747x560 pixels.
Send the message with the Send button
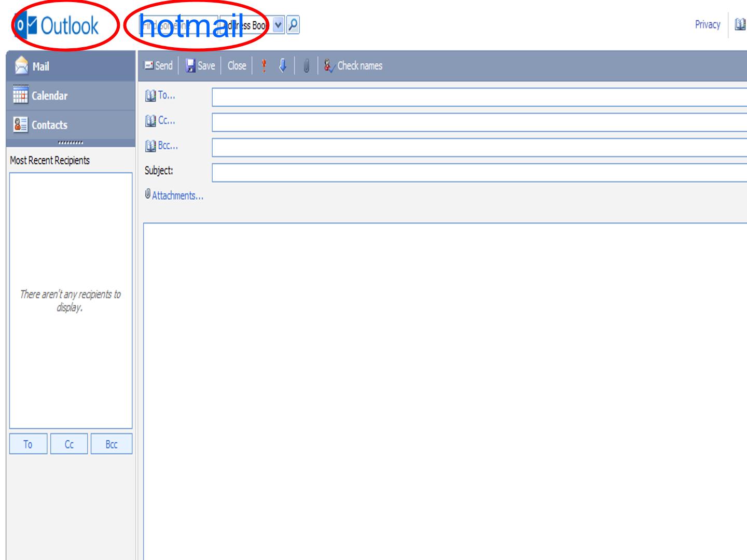coord(158,65)
